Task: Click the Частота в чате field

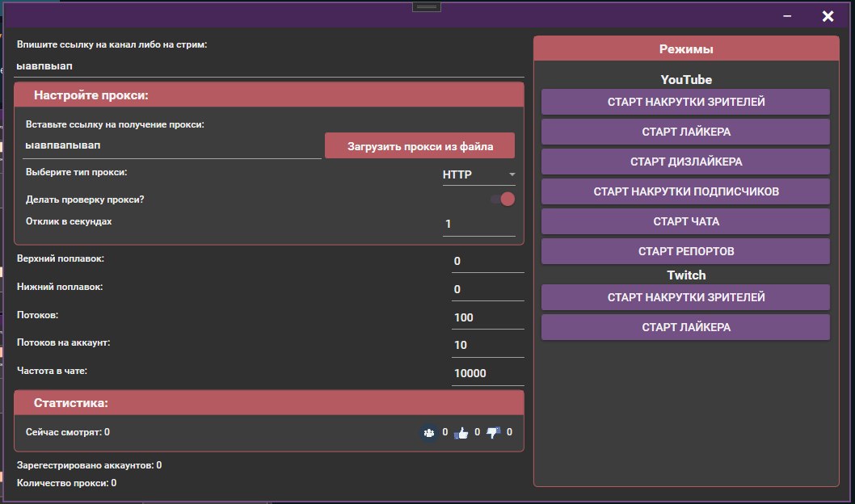Action: pos(487,374)
